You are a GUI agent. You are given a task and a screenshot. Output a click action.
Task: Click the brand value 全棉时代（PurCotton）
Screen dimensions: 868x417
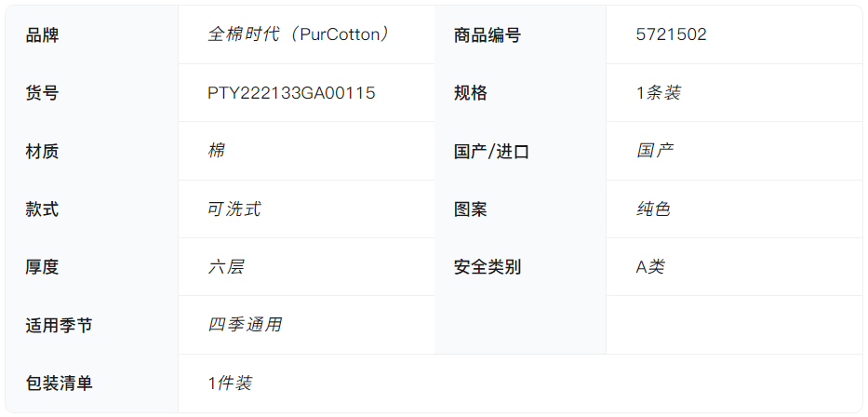click(x=298, y=35)
